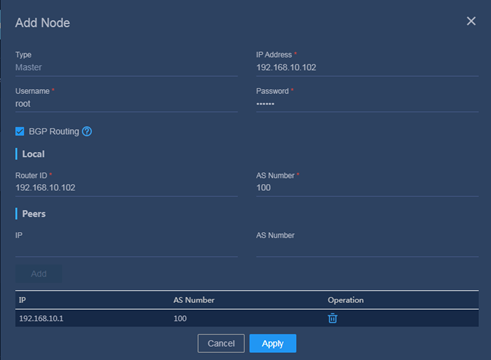Edit the Local AS Number field 100
Screen dimensions: 491x360
(367, 188)
